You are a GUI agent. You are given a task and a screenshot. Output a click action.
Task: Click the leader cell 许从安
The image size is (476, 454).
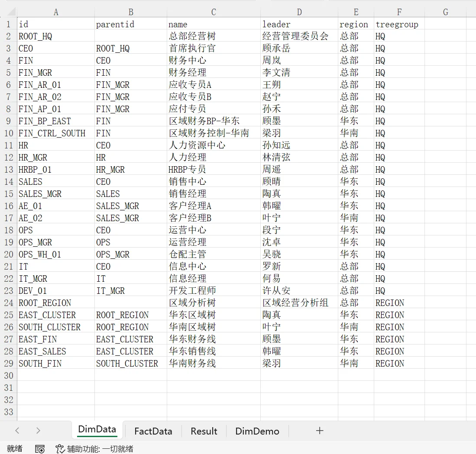[x=299, y=290]
